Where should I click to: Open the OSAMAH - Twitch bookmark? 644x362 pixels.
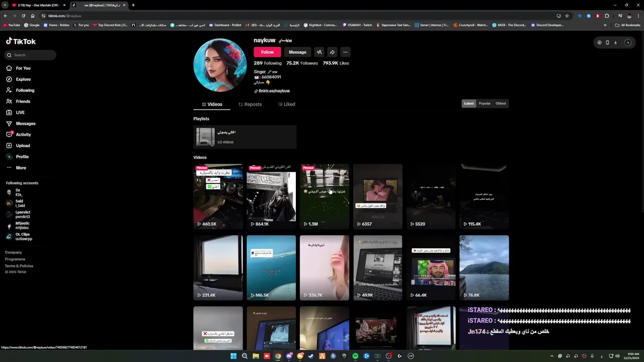(357, 25)
